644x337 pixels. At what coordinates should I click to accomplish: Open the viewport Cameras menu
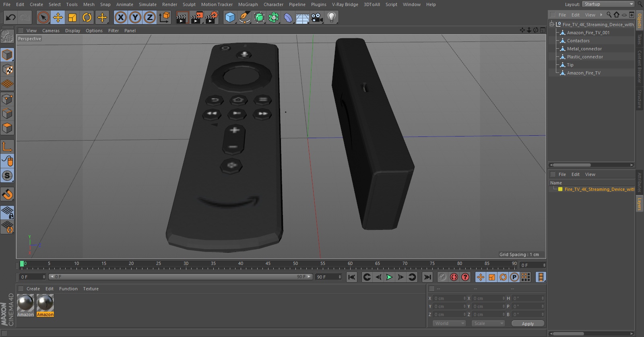point(51,31)
